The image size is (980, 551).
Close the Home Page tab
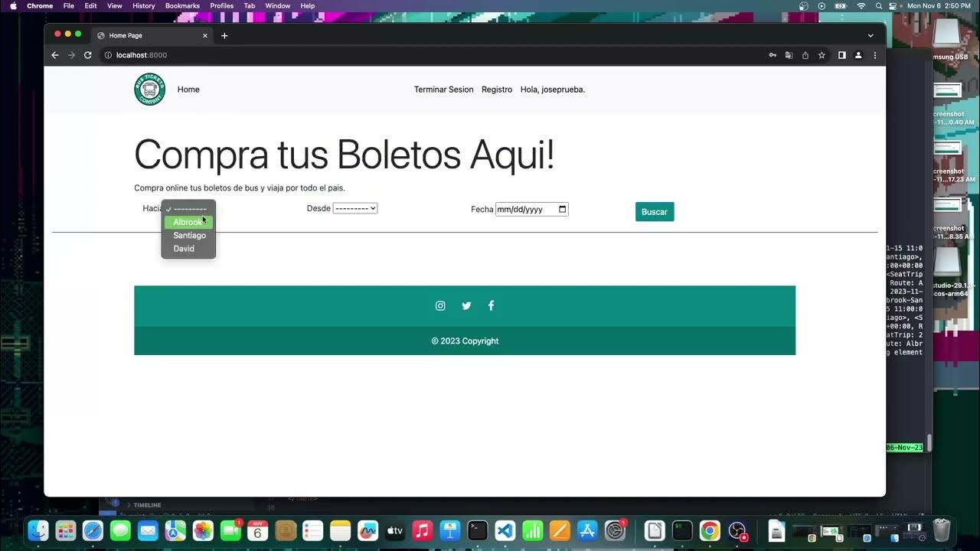(x=205, y=35)
